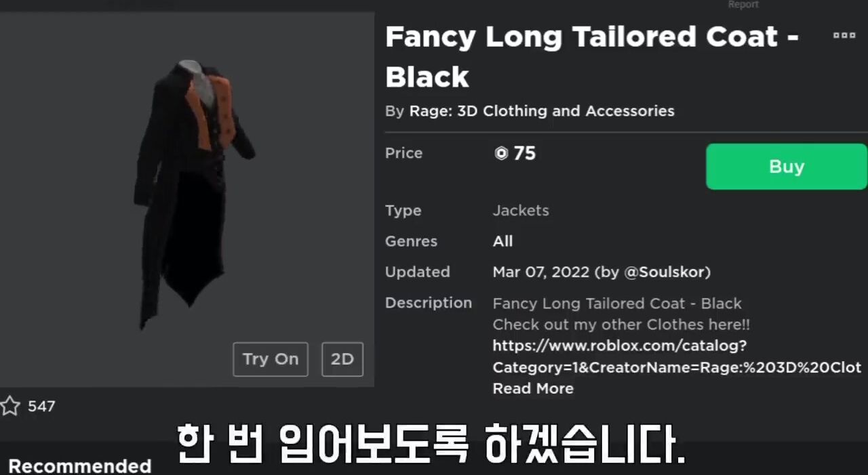Screen dimensions: 868x475
Task: Click the 3D black coat preview
Action: 194,194
